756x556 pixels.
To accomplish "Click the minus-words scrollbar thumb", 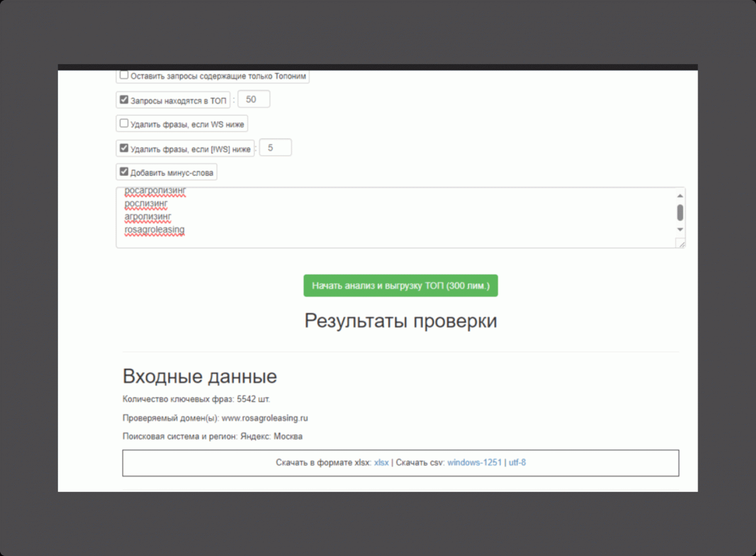I will (x=680, y=212).
